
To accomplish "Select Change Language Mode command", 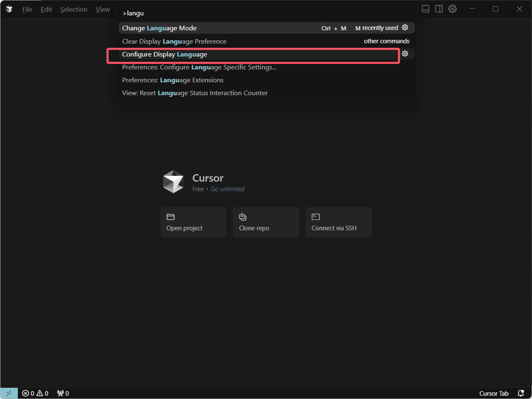I will point(266,28).
